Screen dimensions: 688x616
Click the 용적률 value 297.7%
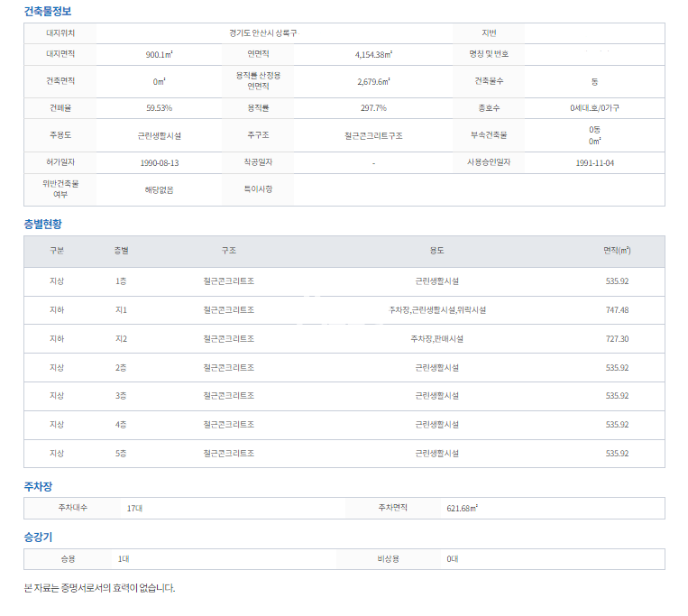[373, 108]
